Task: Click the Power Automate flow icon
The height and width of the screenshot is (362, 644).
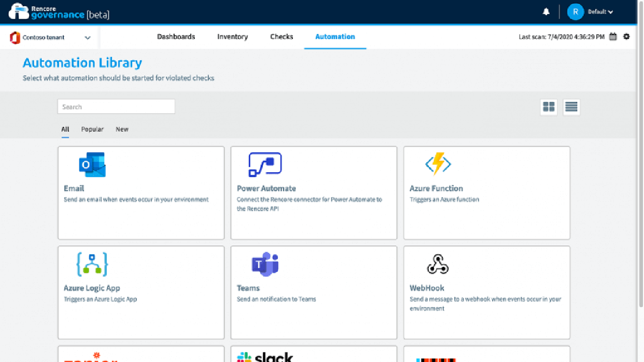Action: tap(265, 165)
